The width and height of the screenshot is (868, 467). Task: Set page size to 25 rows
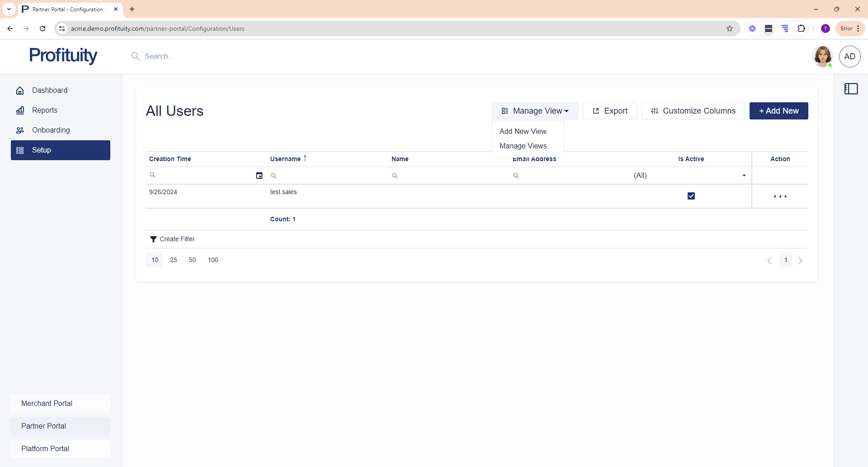point(173,260)
